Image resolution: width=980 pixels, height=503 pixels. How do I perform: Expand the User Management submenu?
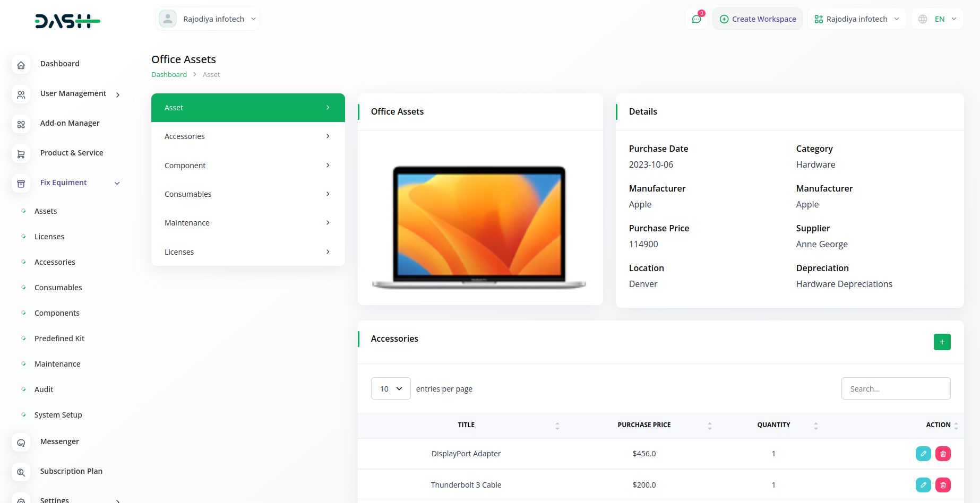(x=117, y=94)
